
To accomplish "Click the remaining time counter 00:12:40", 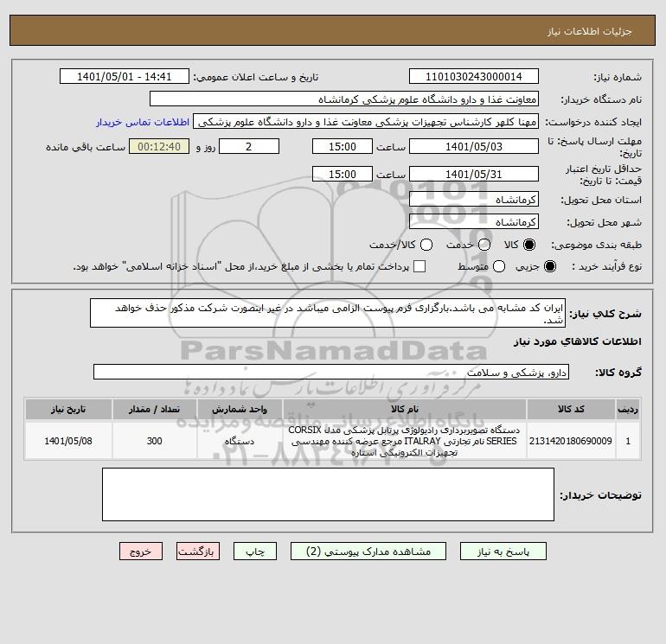I will pos(159,146).
